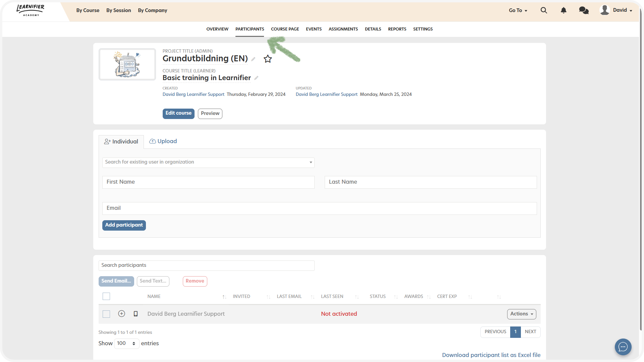Image resolution: width=644 pixels, height=362 pixels.
Task: Open the Go To dropdown
Action: tap(518, 10)
